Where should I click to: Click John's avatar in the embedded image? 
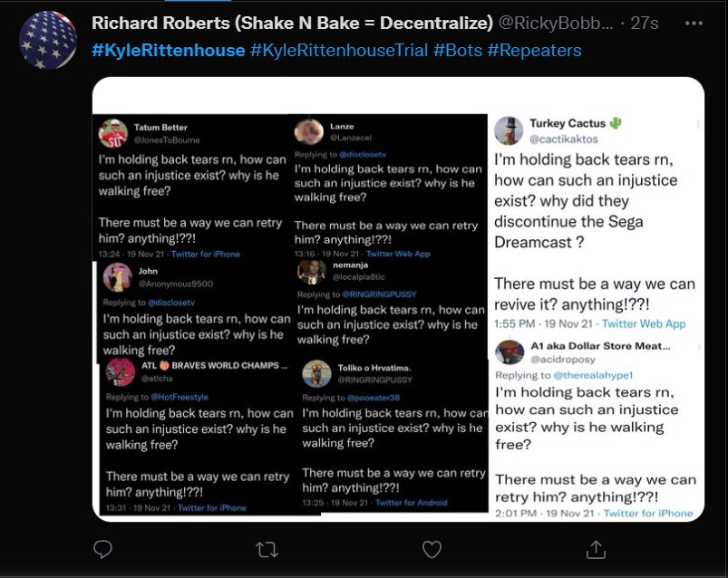point(117,276)
